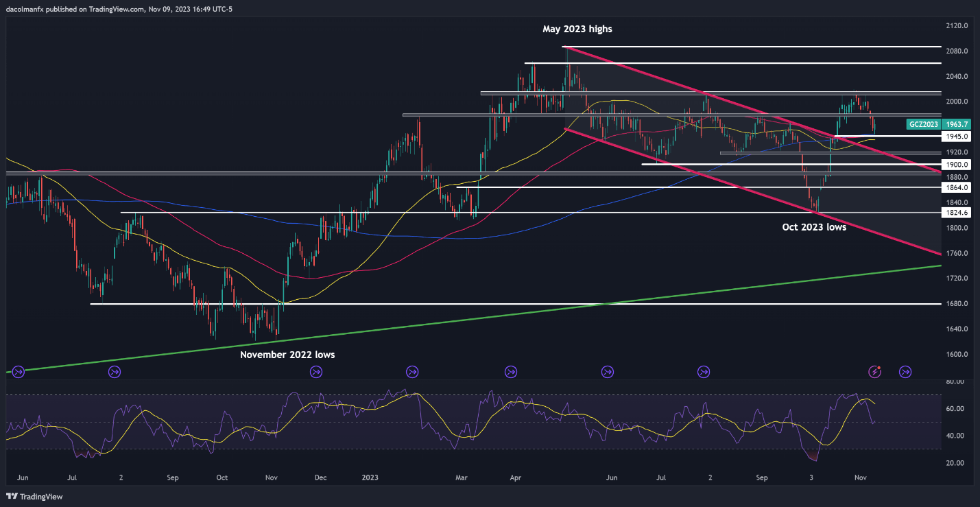Click the purple rollover icon above 2023 August 2 label
980x507 pixels.
pyautogui.click(x=703, y=371)
